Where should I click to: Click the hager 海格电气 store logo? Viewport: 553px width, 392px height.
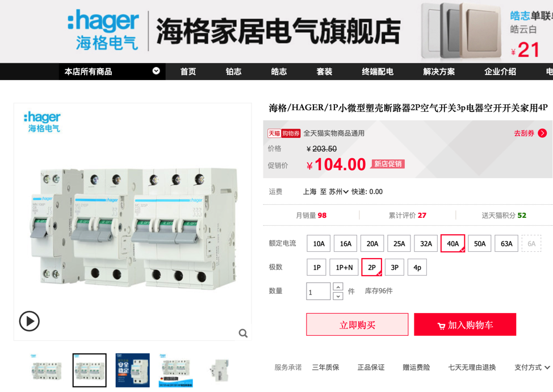(x=103, y=30)
